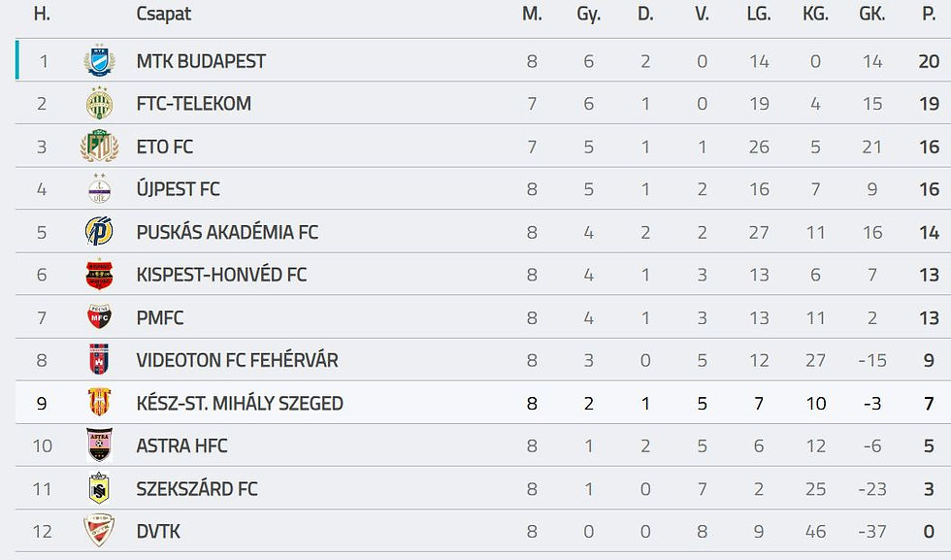The height and width of the screenshot is (560, 951).
Task: Sort by the Csapat column header
Action: click(x=164, y=14)
